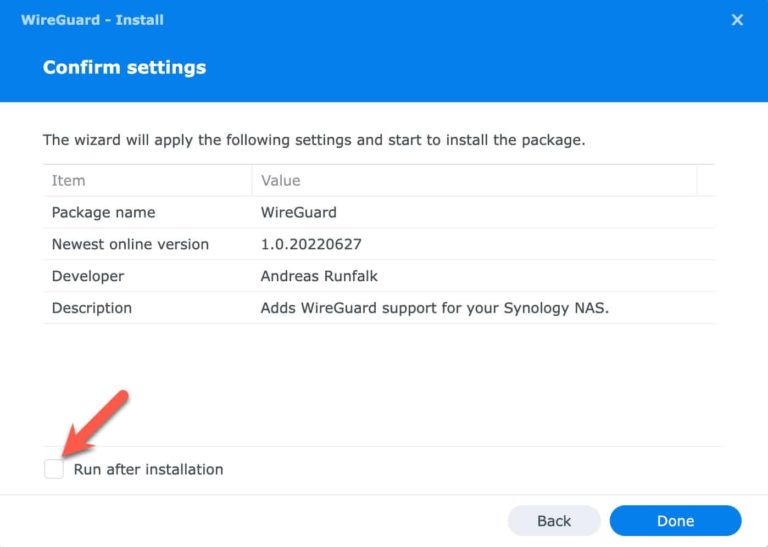
Task: Select the Developer row label
Action: click(x=88, y=276)
